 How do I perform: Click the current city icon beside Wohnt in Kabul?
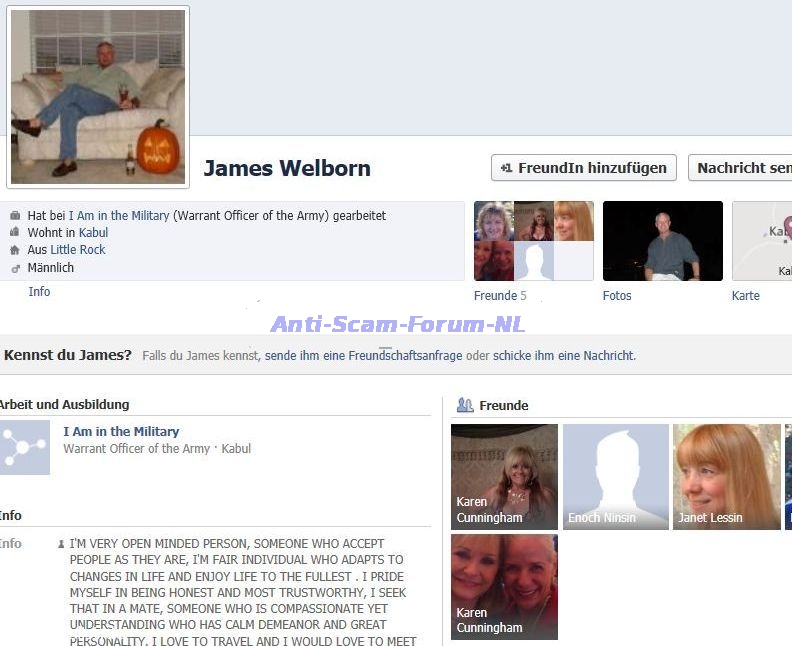15,233
